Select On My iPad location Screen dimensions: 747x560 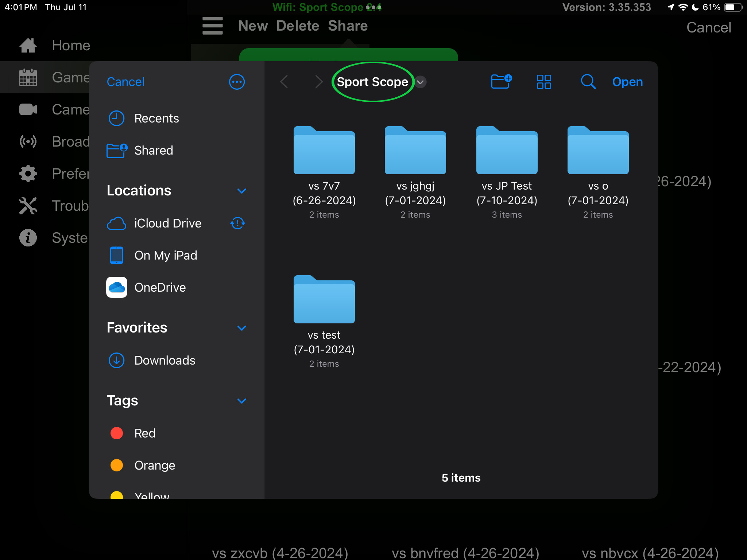[177, 255]
